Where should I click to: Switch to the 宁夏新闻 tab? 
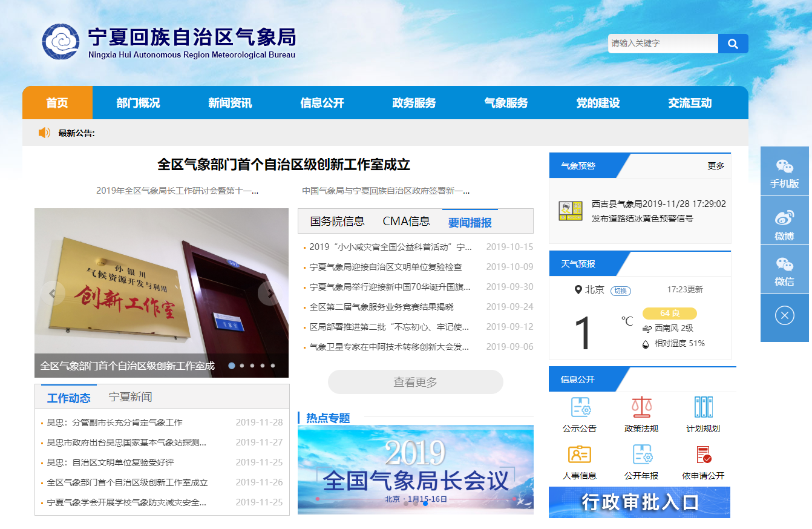click(x=130, y=397)
